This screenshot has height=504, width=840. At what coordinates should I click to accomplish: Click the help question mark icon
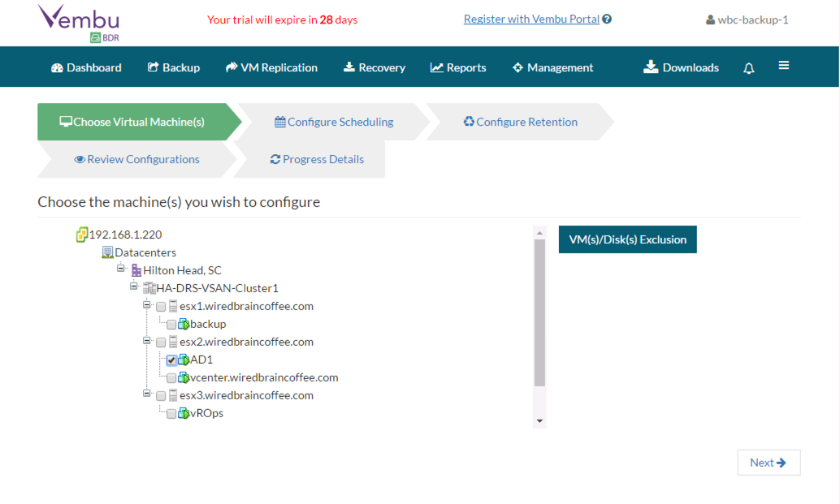point(608,19)
